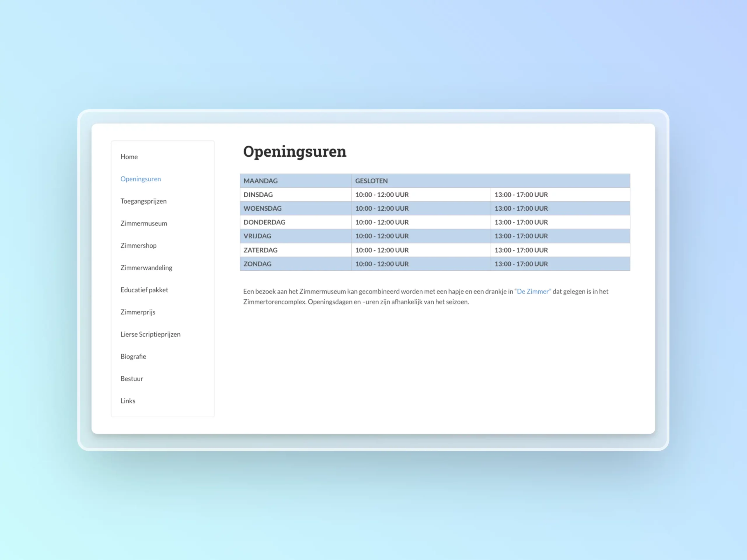Select Openingsuren in the sidebar
Viewport: 747px width, 560px height.
pyautogui.click(x=140, y=179)
